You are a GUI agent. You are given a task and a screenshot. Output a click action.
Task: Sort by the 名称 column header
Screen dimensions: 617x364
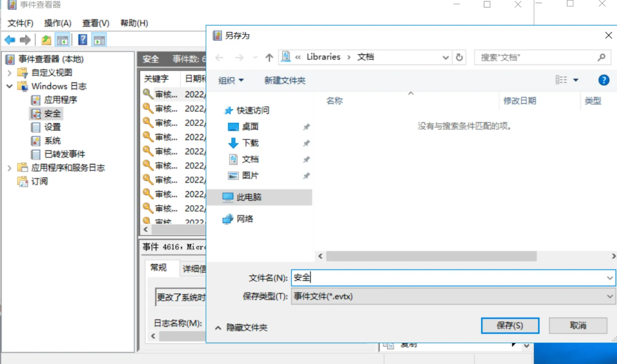pos(334,101)
